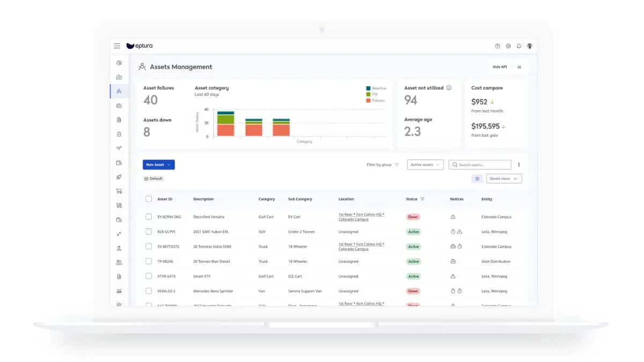Click the tallest first bar in Asset category chart

(225, 123)
